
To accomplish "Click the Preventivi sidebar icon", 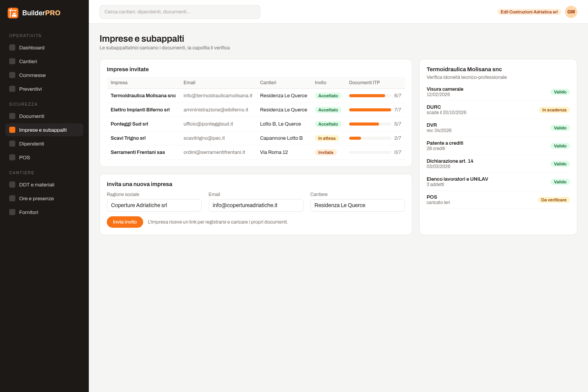I will 12,89.
